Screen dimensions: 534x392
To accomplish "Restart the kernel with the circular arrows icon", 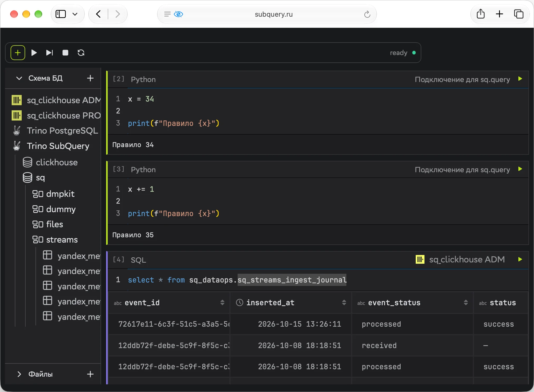I will 81,53.
